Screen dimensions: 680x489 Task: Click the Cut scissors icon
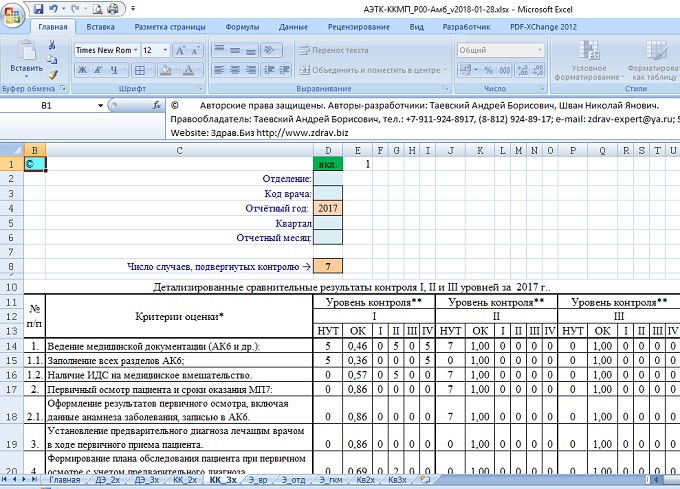52,45
